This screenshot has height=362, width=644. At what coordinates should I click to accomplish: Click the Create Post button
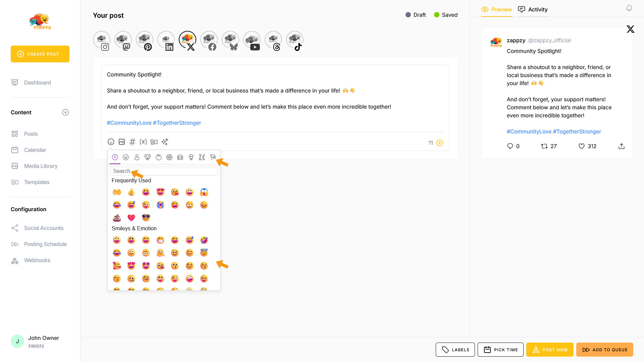40,54
